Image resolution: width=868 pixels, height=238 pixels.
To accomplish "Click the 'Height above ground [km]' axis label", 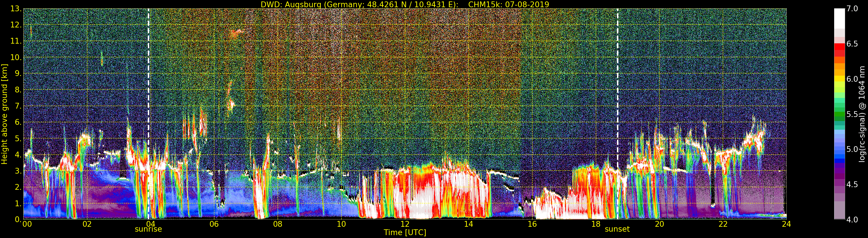I will coord(4,114).
